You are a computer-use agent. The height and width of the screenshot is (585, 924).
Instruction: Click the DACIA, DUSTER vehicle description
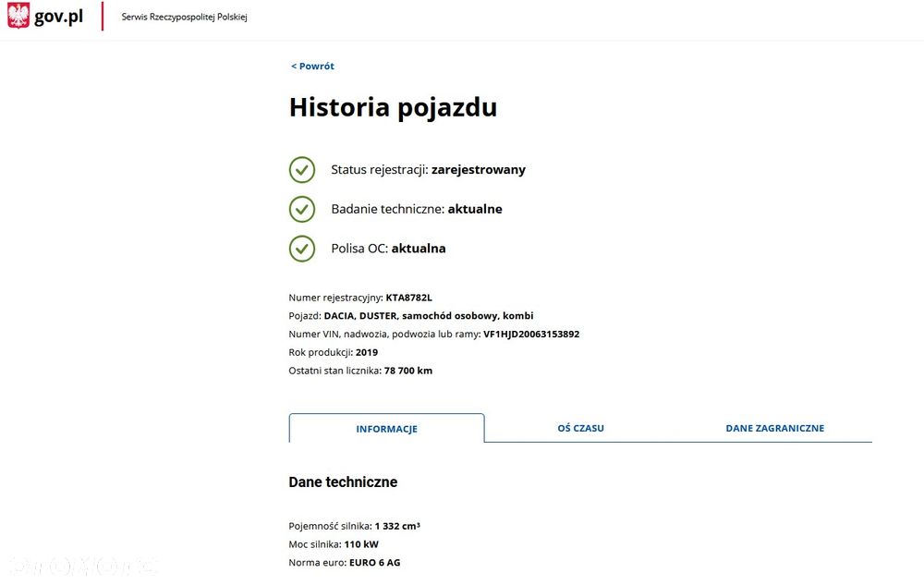click(429, 316)
